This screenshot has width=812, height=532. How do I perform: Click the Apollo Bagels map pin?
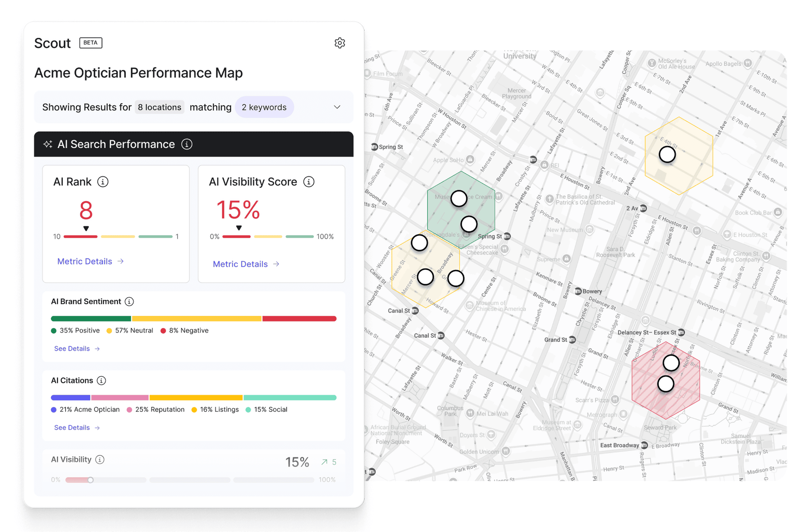(747, 63)
